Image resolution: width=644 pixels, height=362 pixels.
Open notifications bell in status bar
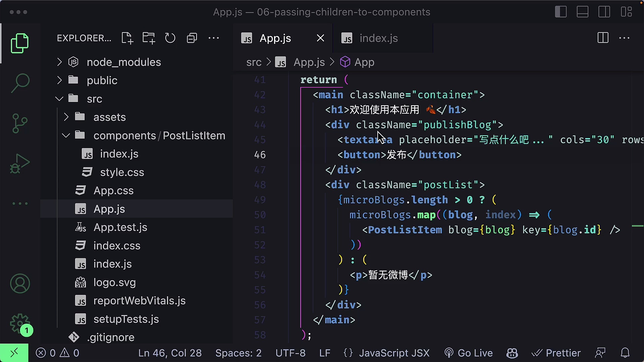pyautogui.click(x=625, y=353)
